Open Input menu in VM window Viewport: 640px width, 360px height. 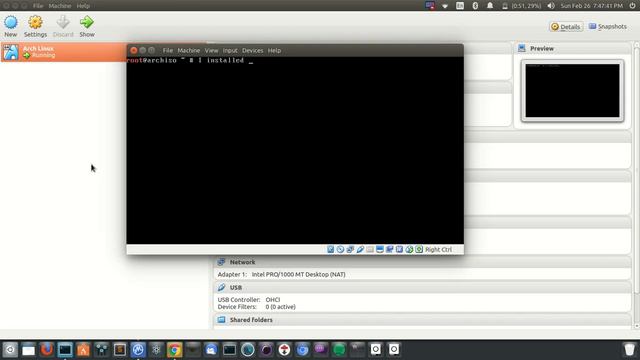point(230,50)
